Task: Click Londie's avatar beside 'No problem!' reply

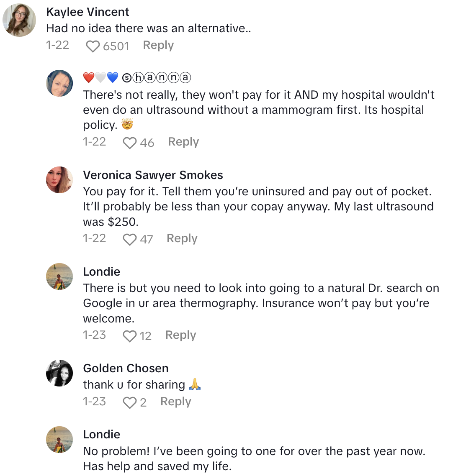Action: click(x=59, y=439)
